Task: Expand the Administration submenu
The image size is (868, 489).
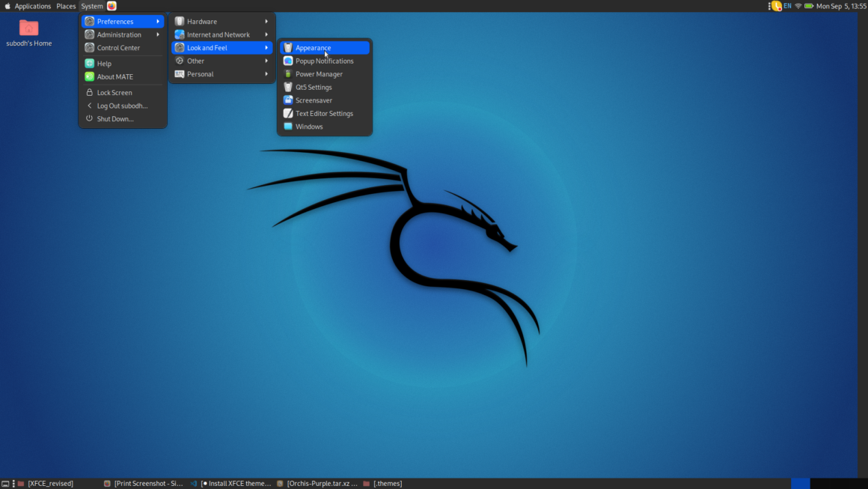Action: 118,34
